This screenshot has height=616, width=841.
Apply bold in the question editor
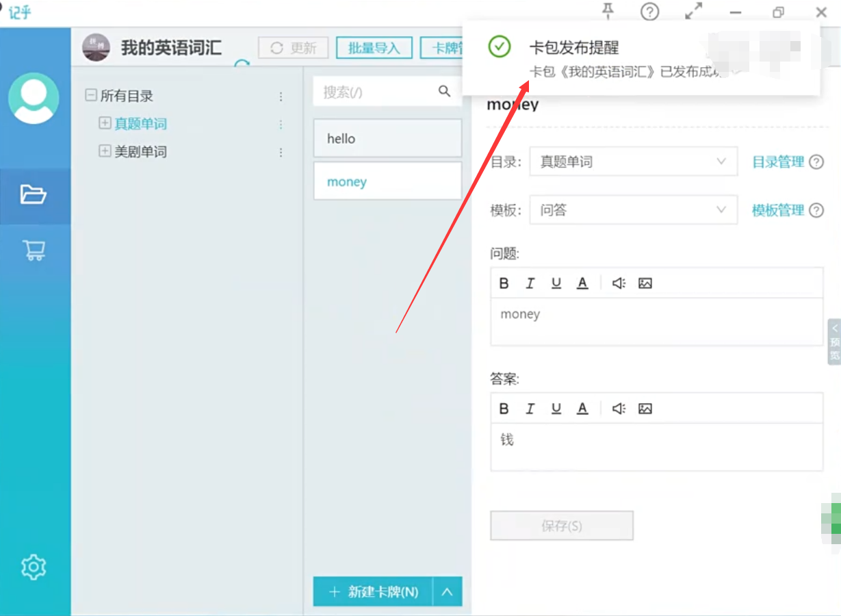pyautogui.click(x=504, y=283)
